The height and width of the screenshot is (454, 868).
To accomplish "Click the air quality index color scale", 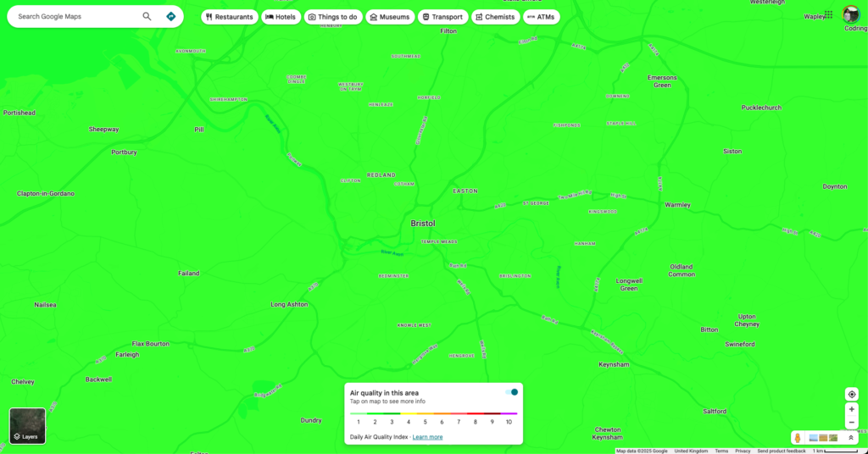I will pyautogui.click(x=433, y=413).
